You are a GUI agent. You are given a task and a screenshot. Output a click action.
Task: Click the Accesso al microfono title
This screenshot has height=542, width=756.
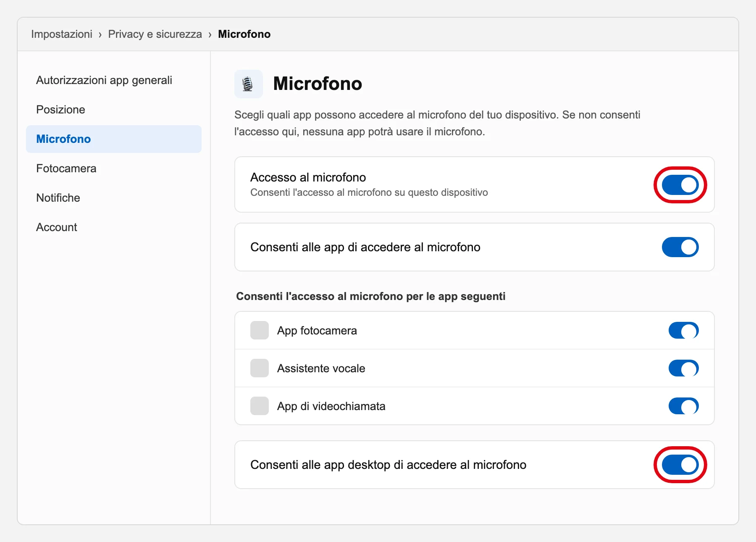308,177
